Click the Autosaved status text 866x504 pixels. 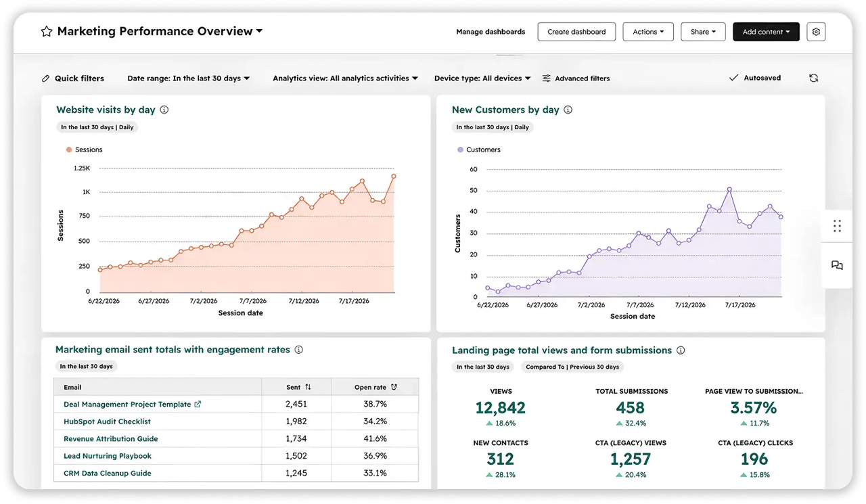click(762, 78)
